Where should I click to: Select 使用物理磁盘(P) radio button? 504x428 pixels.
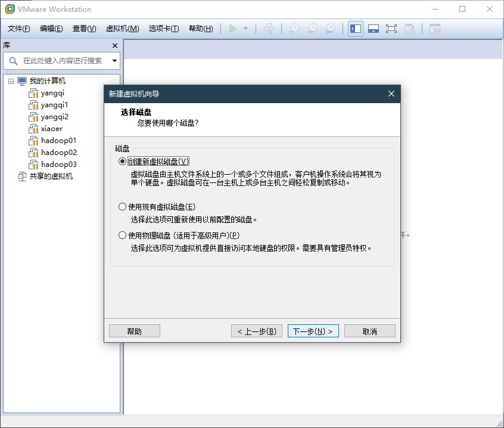click(x=122, y=235)
